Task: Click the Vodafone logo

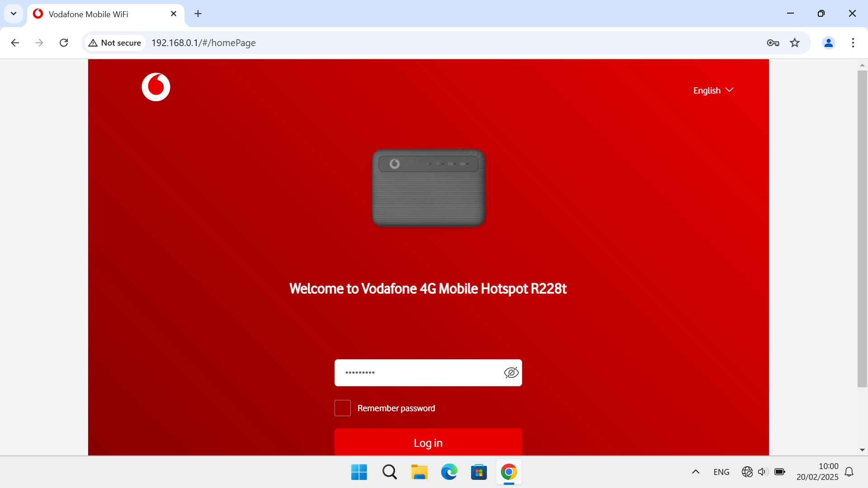Action: tap(156, 87)
